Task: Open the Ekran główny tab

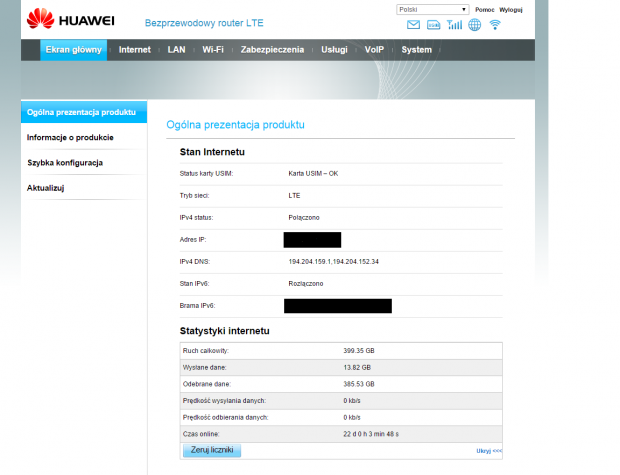Action: (74, 49)
